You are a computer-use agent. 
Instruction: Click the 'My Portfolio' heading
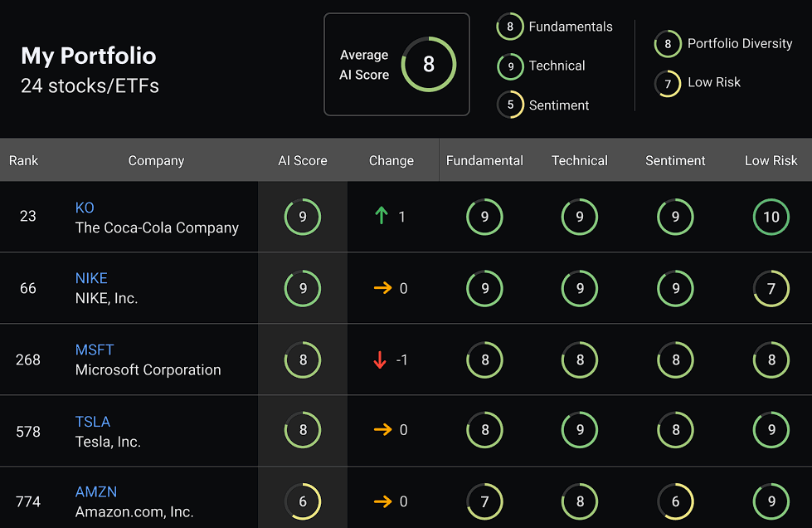pos(89,56)
